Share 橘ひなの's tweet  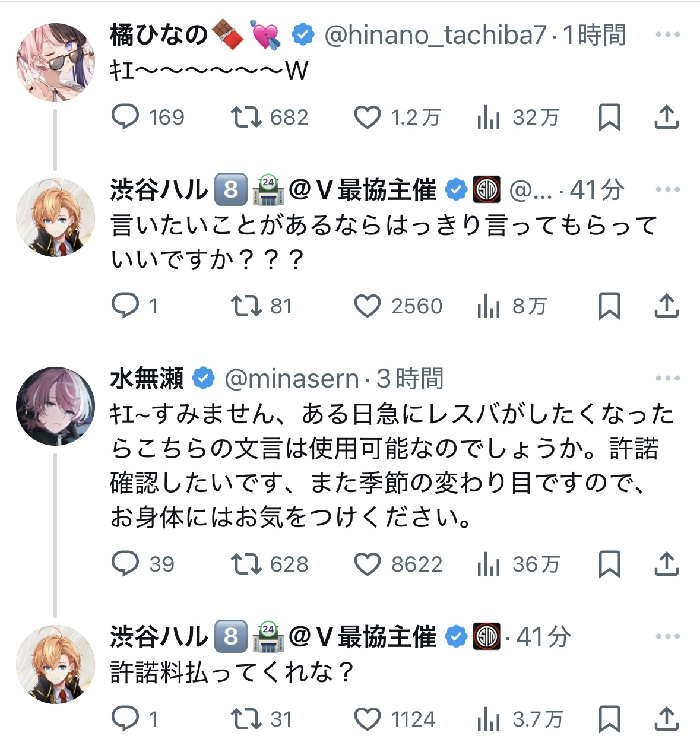666,118
